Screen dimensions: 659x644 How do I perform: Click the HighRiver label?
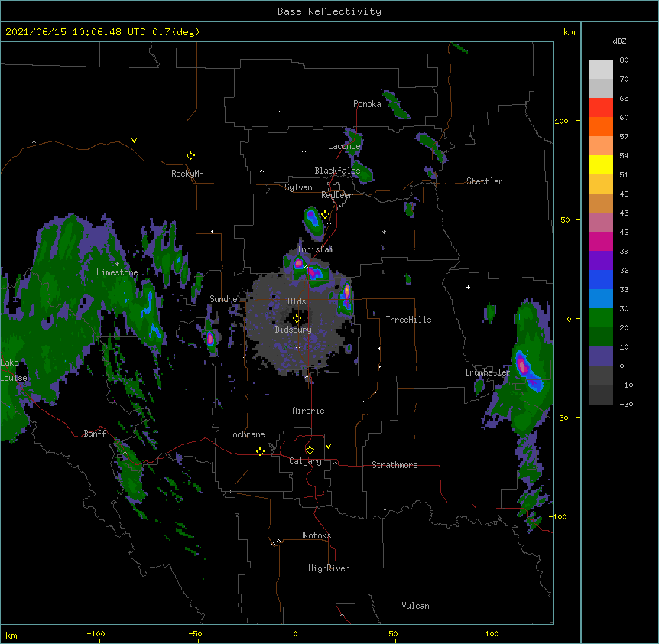(329, 568)
